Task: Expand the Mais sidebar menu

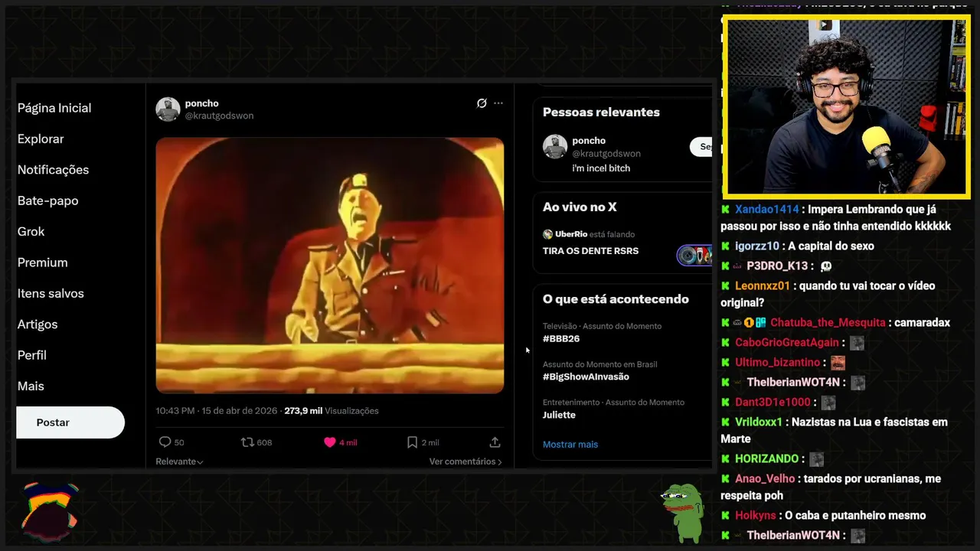Action: [31, 386]
